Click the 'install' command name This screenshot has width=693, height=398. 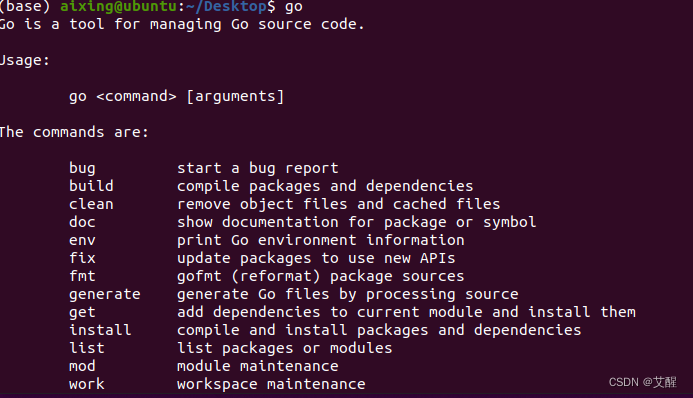pyautogui.click(x=100, y=330)
